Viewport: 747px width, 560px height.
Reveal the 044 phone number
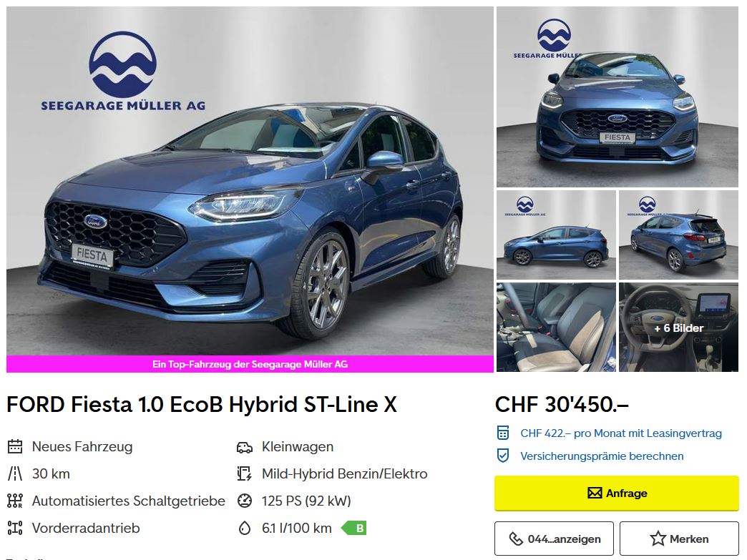[x=554, y=539]
